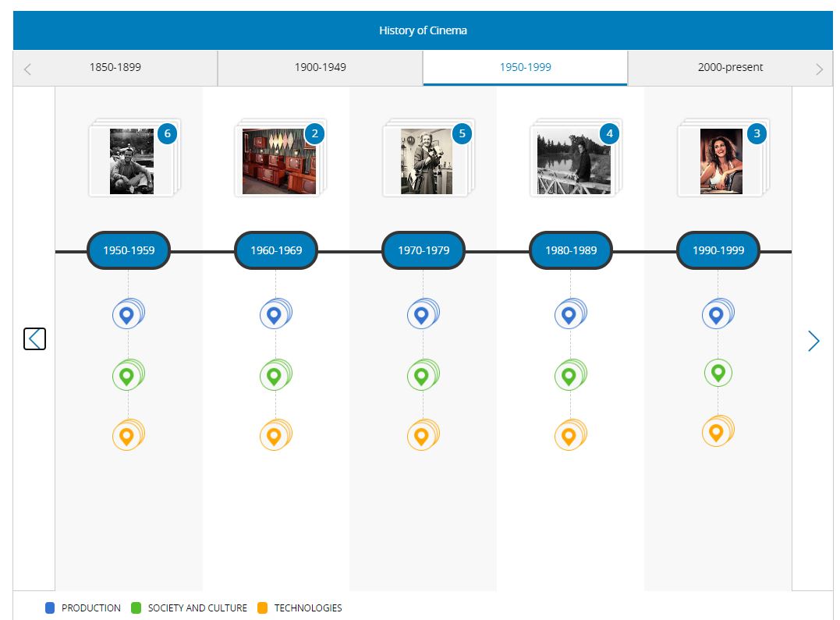
Task: Go to previous timeline page using boxed left chevron
Action: tap(35, 338)
